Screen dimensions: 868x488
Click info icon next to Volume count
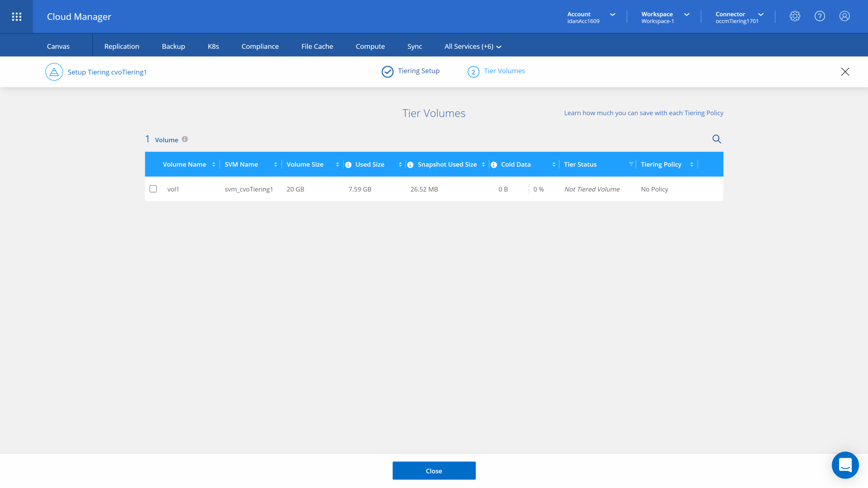[x=185, y=139]
